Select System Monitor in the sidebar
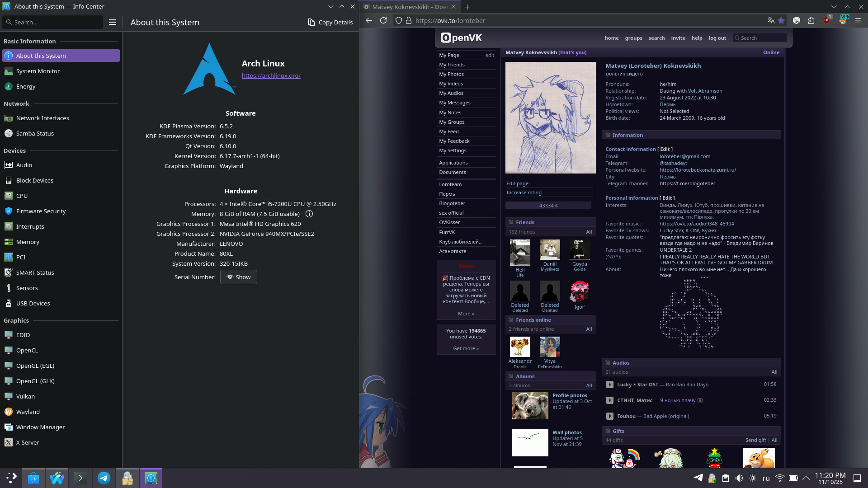This screenshot has height=488, width=868. pyautogui.click(x=38, y=71)
